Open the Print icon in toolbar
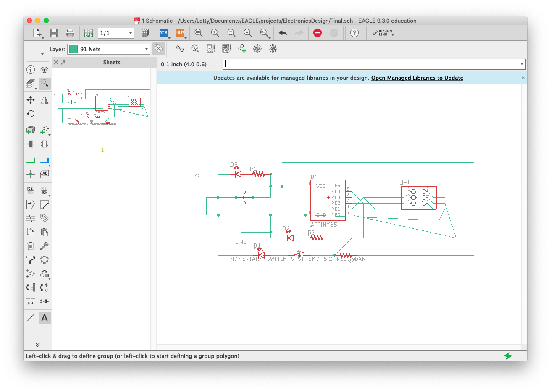The height and width of the screenshot is (392, 551). tap(70, 33)
